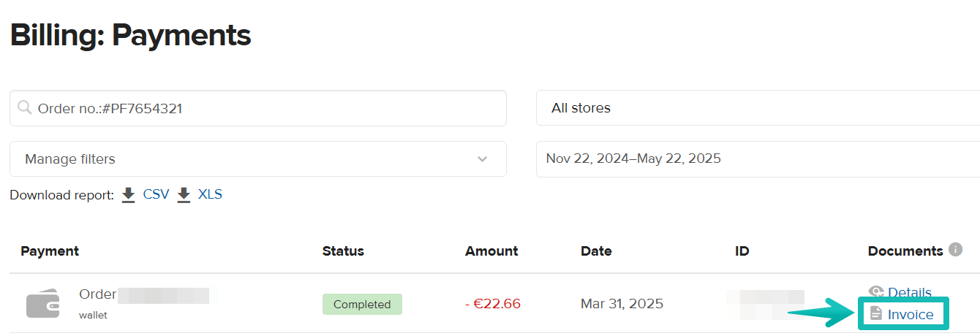Click the Amount column header
980x336 pixels.
491,251
